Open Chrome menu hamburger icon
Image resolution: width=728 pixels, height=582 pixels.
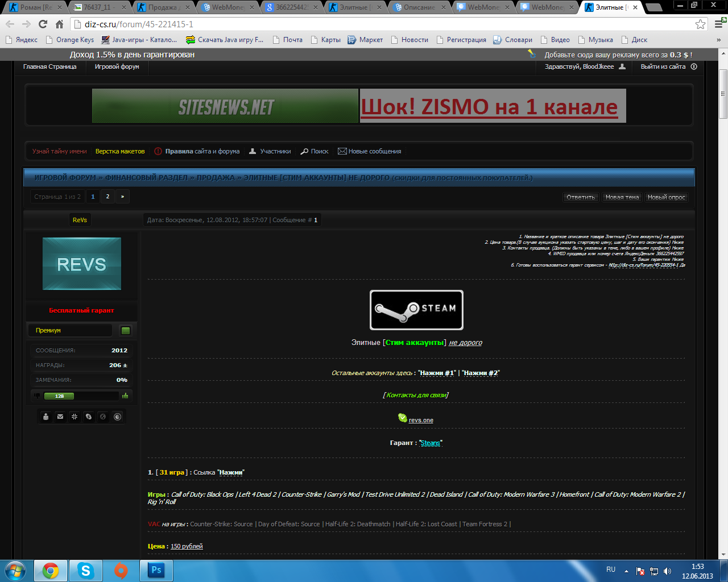coord(719,24)
